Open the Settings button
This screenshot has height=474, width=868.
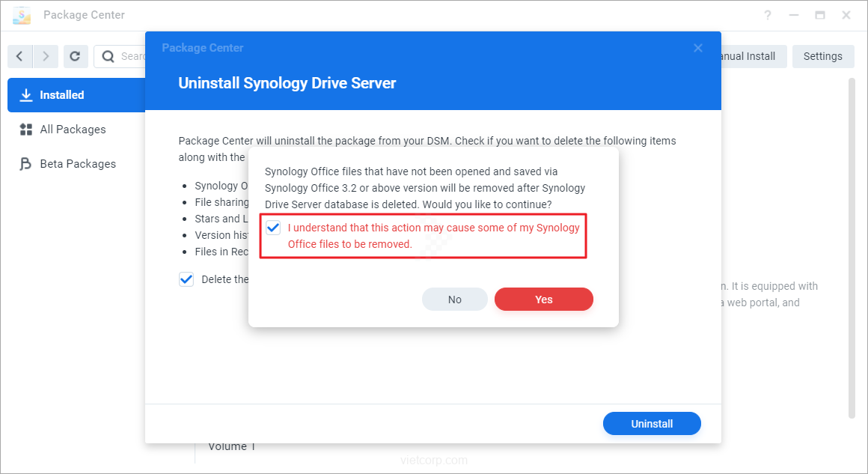coord(822,56)
